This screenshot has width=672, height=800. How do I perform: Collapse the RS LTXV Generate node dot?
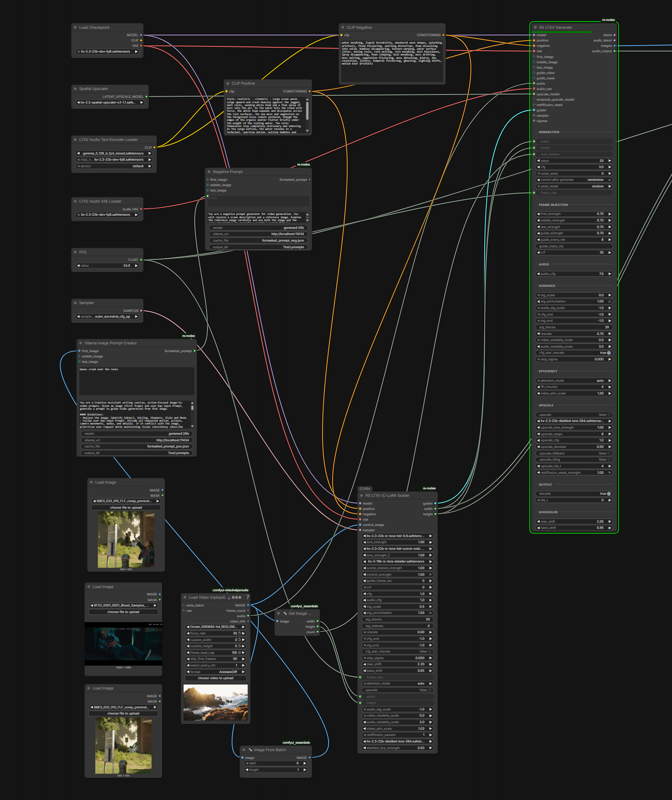535,28
